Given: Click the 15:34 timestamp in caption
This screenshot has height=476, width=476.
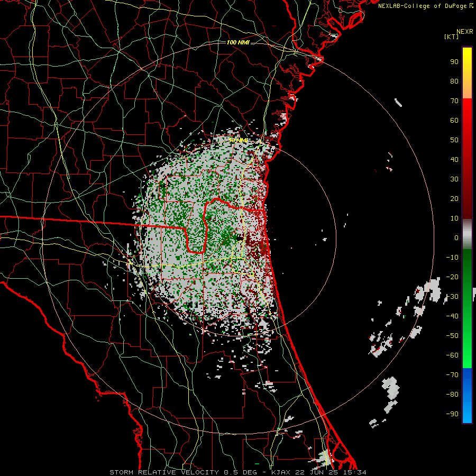Looking at the screenshot, I should 355,472.
